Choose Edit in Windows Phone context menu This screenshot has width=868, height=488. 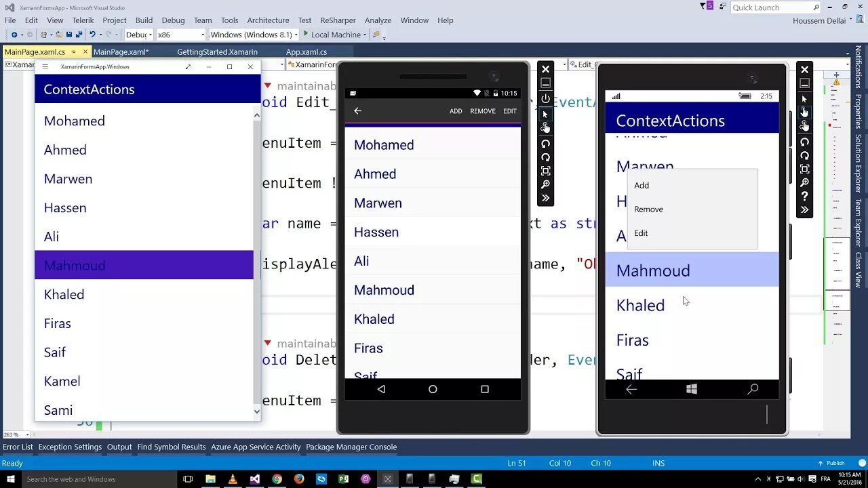pyautogui.click(x=692, y=232)
